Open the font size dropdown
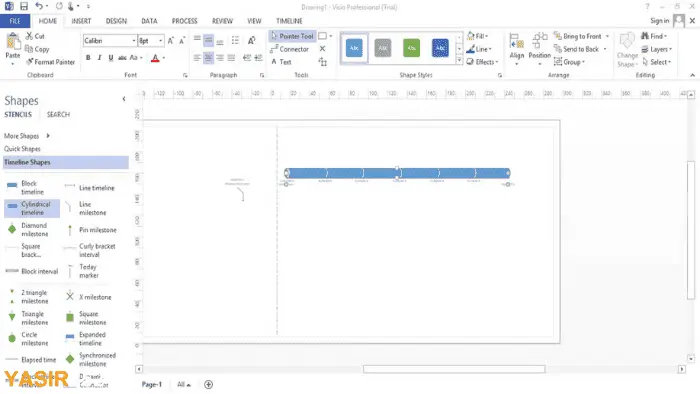700x394 pixels. [x=161, y=41]
